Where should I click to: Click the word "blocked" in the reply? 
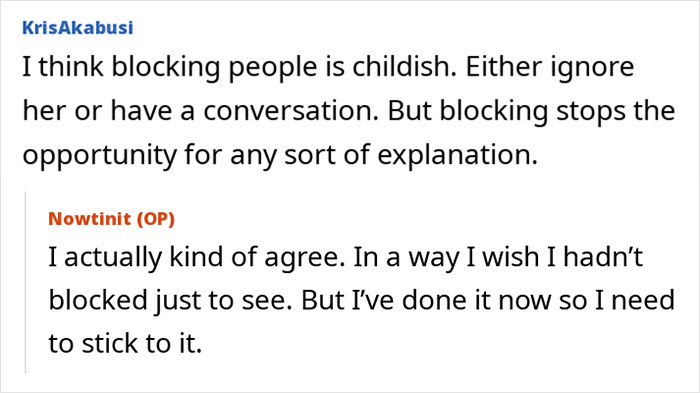(98, 300)
